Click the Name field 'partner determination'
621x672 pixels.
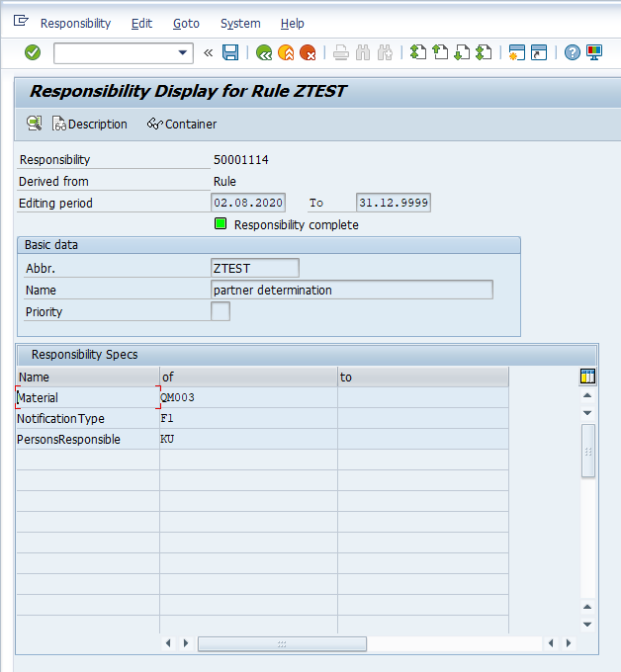click(x=352, y=291)
